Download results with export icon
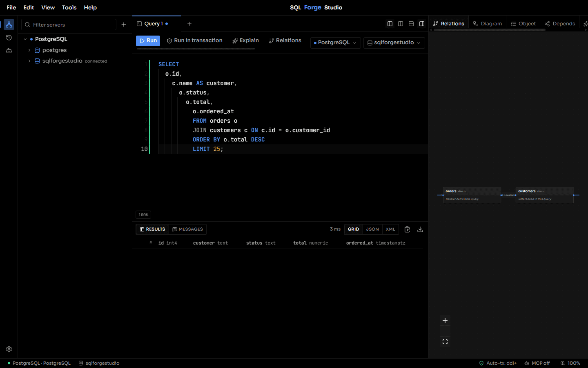 pyautogui.click(x=420, y=229)
